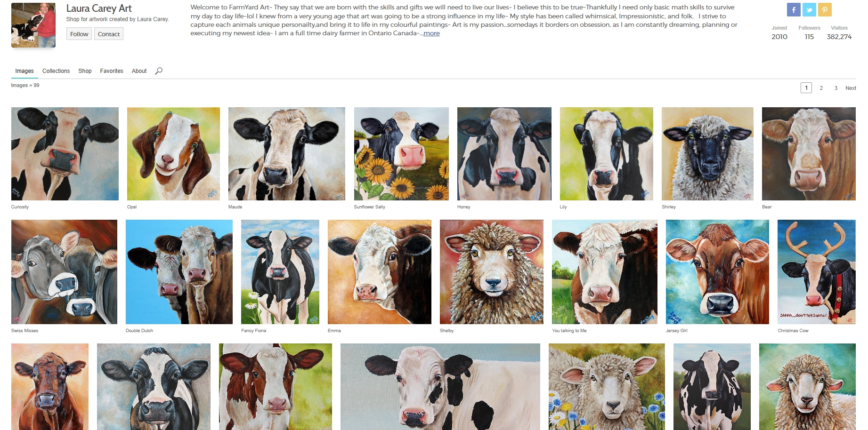868x430 pixels.
Task: Open the Favorites tab
Action: coord(112,71)
